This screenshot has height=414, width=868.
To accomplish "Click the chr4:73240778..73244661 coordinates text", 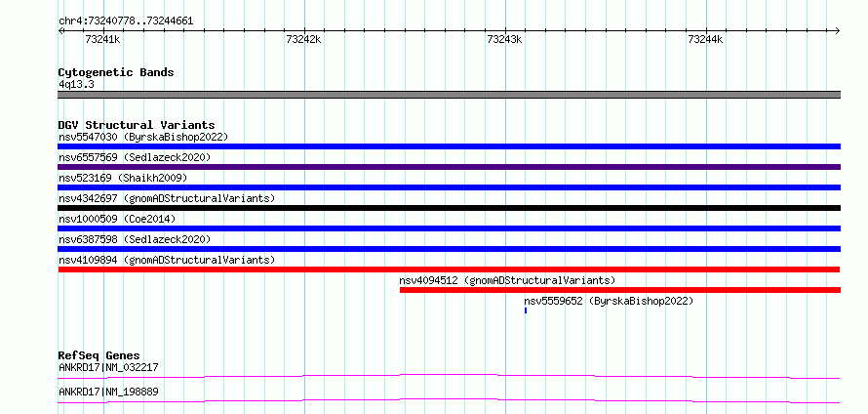I will click(x=126, y=21).
